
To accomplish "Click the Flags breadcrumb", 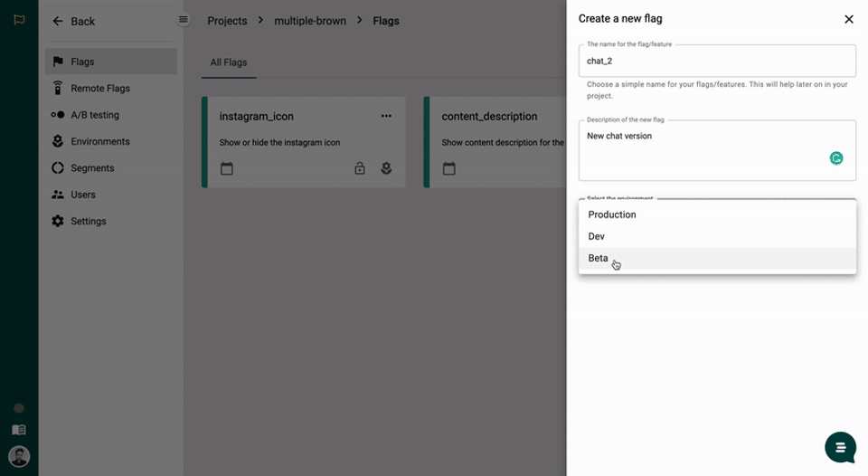I will [386, 21].
